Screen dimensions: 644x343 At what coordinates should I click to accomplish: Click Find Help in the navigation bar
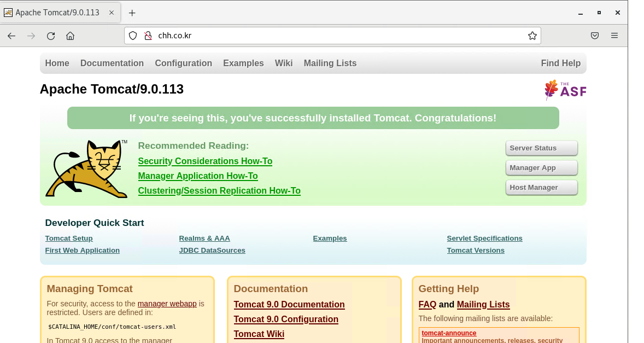tap(560, 63)
